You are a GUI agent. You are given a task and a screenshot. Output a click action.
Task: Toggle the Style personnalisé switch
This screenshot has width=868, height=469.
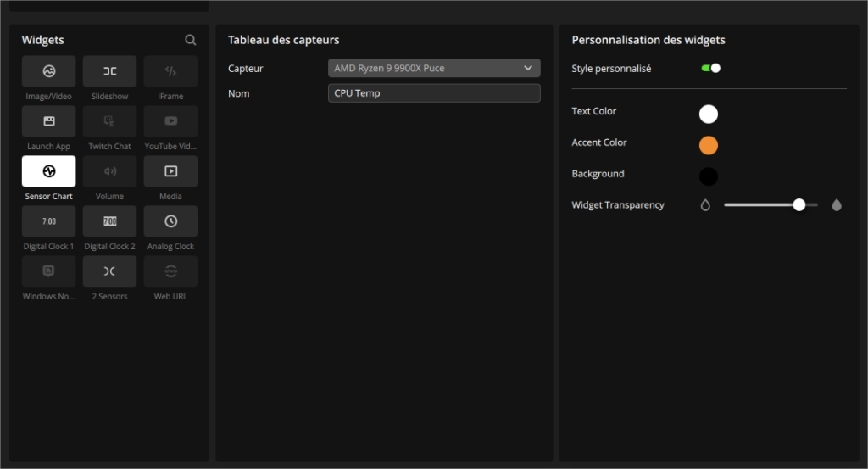pos(710,68)
